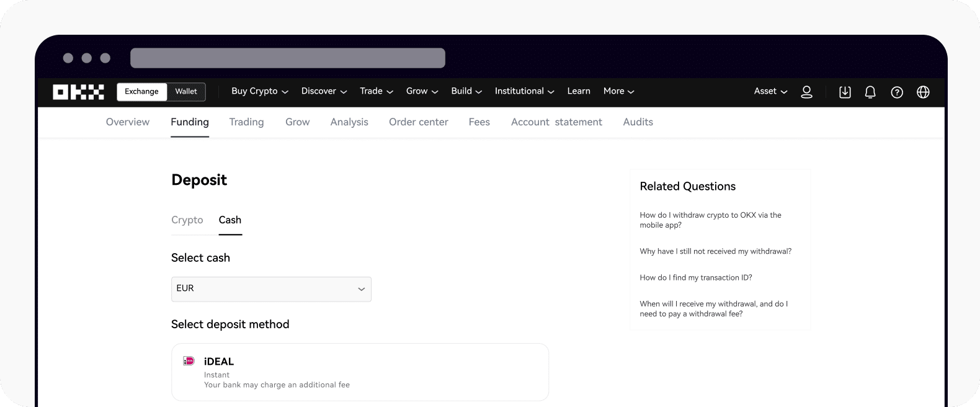This screenshot has width=980, height=407.
Task: Open 'Why have I still not received my withdrawal?'
Action: pyautogui.click(x=716, y=251)
